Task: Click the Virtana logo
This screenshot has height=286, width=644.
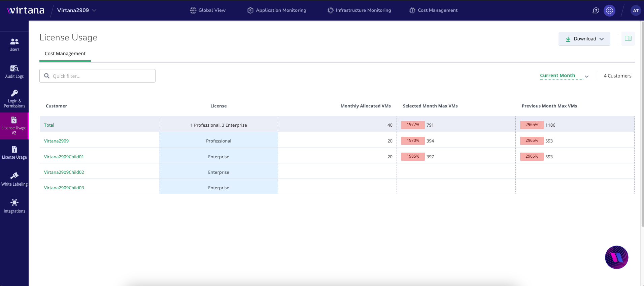Action: pyautogui.click(x=26, y=10)
